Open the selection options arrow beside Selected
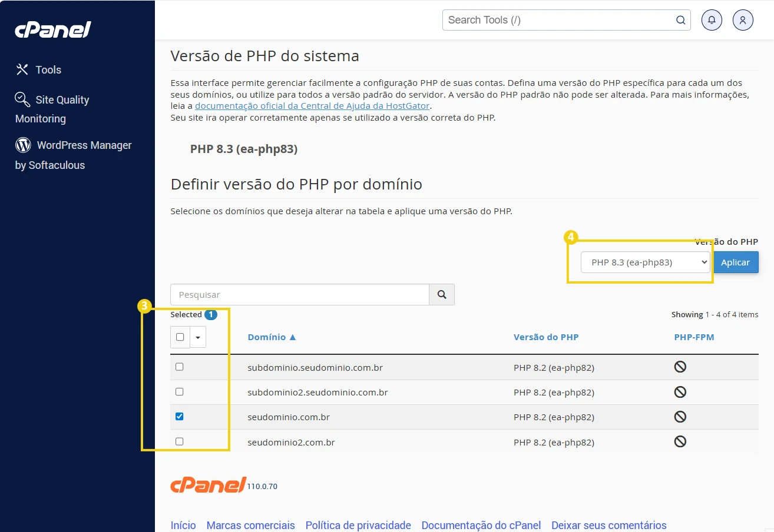This screenshot has height=532, width=774. pyautogui.click(x=198, y=337)
